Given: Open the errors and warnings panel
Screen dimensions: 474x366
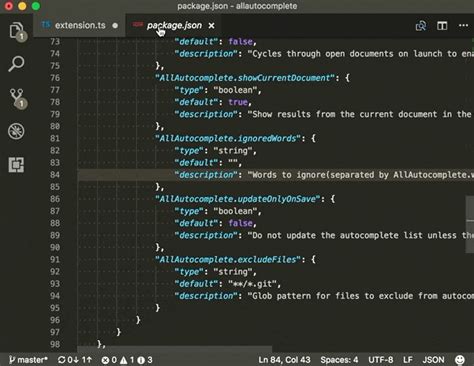Looking at the screenshot, I should pos(127,360).
